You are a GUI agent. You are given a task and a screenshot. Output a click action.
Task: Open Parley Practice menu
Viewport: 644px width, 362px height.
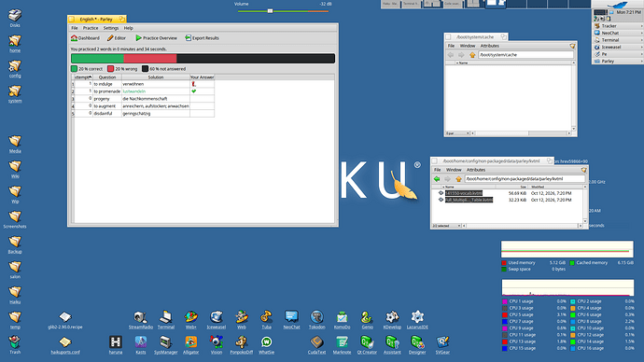[91, 28]
